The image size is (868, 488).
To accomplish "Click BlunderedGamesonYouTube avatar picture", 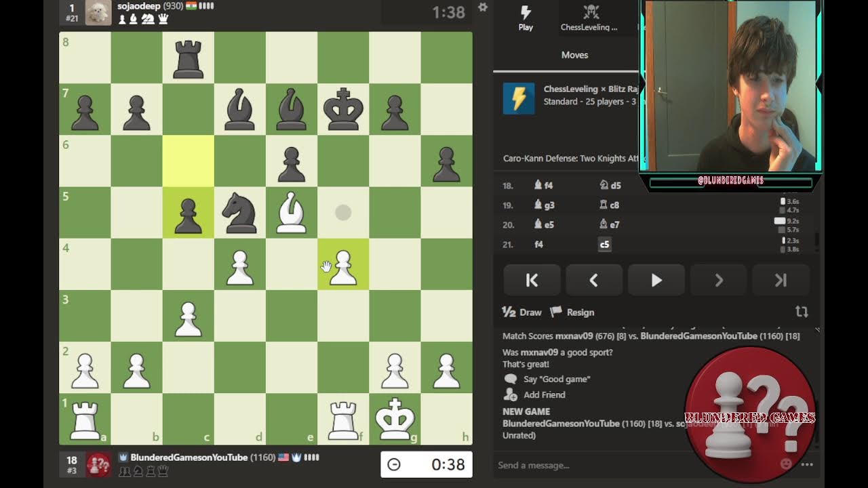I will (x=98, y=464).
